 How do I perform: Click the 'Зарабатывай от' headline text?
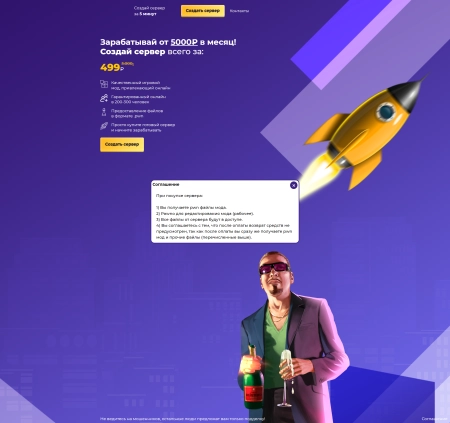[x=134, y=42]
